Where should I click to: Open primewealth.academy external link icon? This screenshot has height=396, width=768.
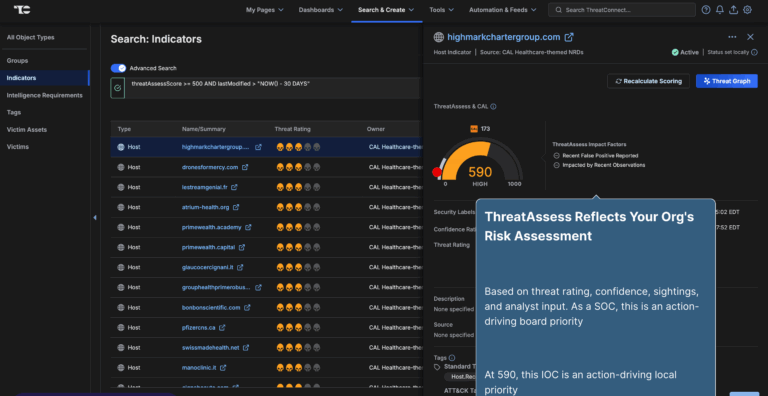tap(248, 227)
